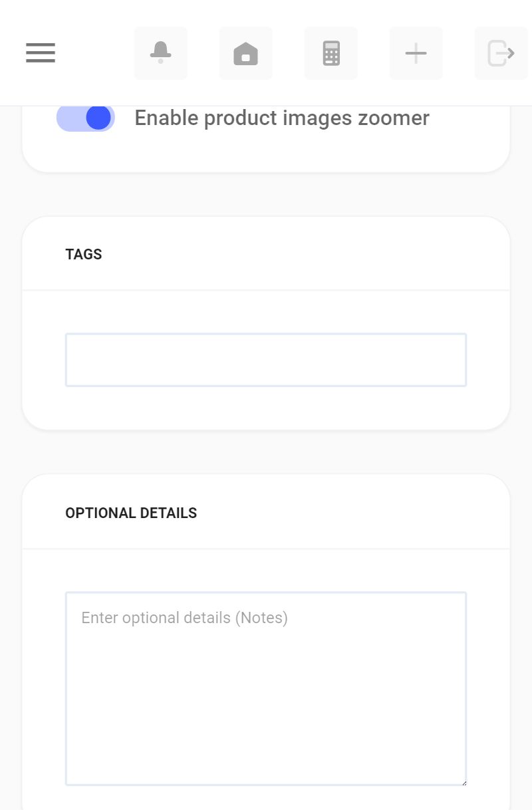This screenshot has height=810, width=532.
Task: Click gray gap between Tags and Optional Details cards
Action: click(266, 452)
